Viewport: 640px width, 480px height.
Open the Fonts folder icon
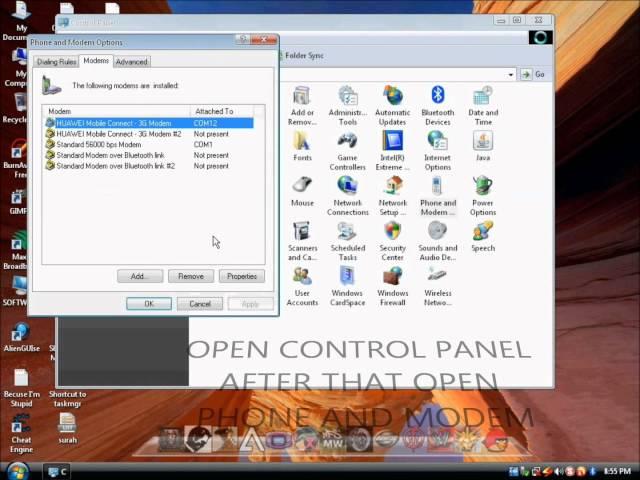pos(302,146)
